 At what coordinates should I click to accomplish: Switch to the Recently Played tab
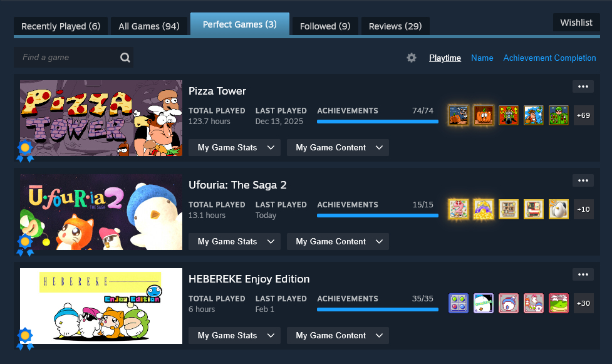pos(61,26)
